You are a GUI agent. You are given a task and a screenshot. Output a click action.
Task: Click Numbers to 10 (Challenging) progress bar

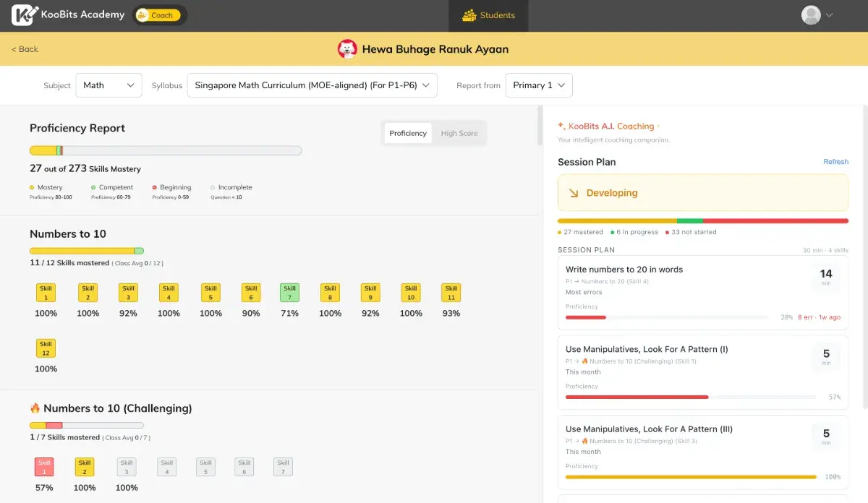click(87, 425)
